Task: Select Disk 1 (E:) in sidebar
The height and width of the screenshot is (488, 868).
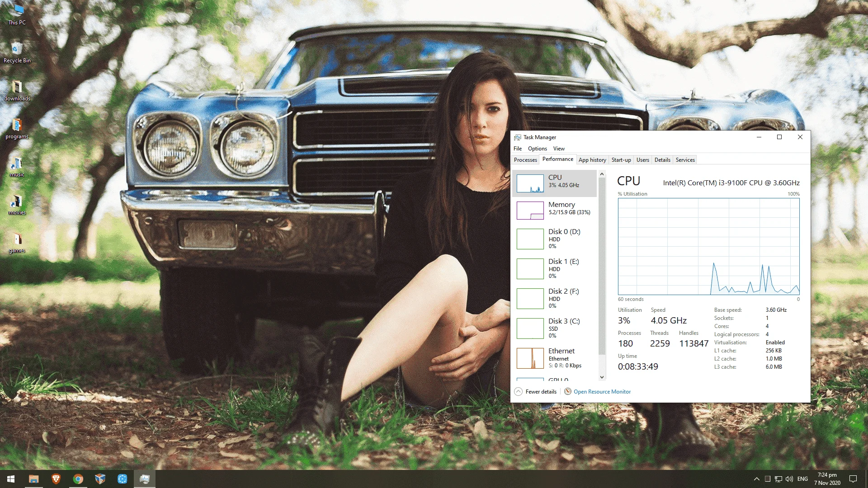Action: tap(555, 268)
